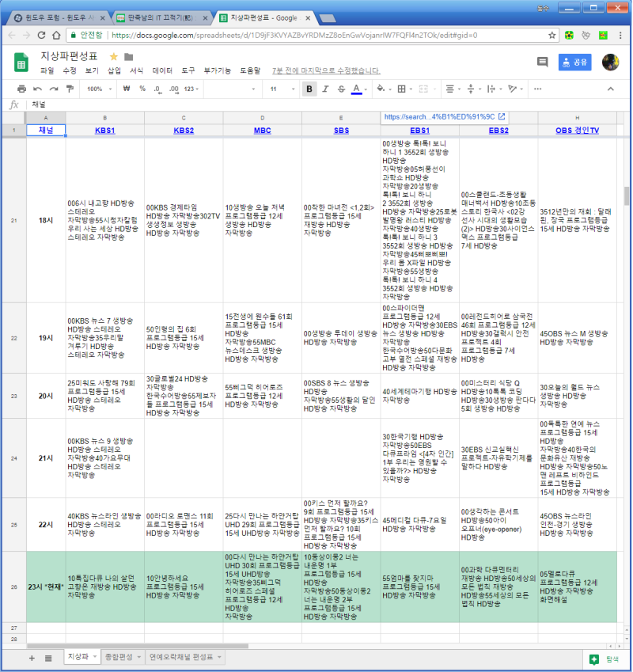Go to the Chrome home page
Screen dimensions: 633x672
pos(56,35)
